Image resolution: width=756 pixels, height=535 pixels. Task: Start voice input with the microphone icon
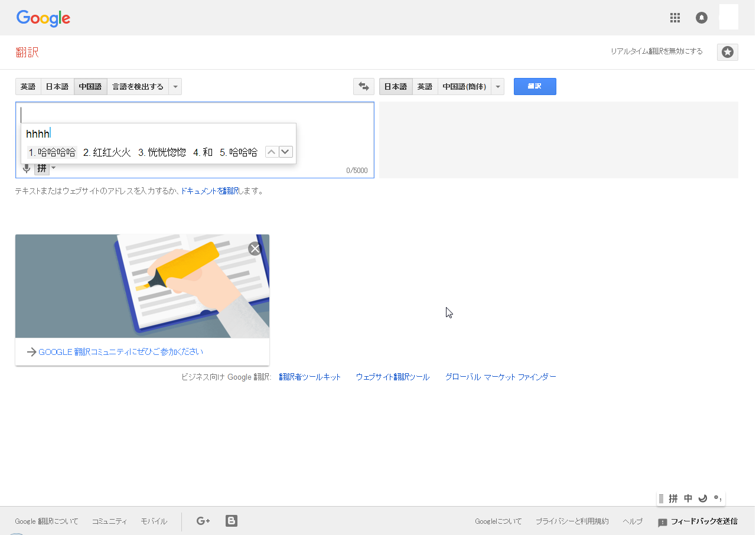tap(27, 168)
